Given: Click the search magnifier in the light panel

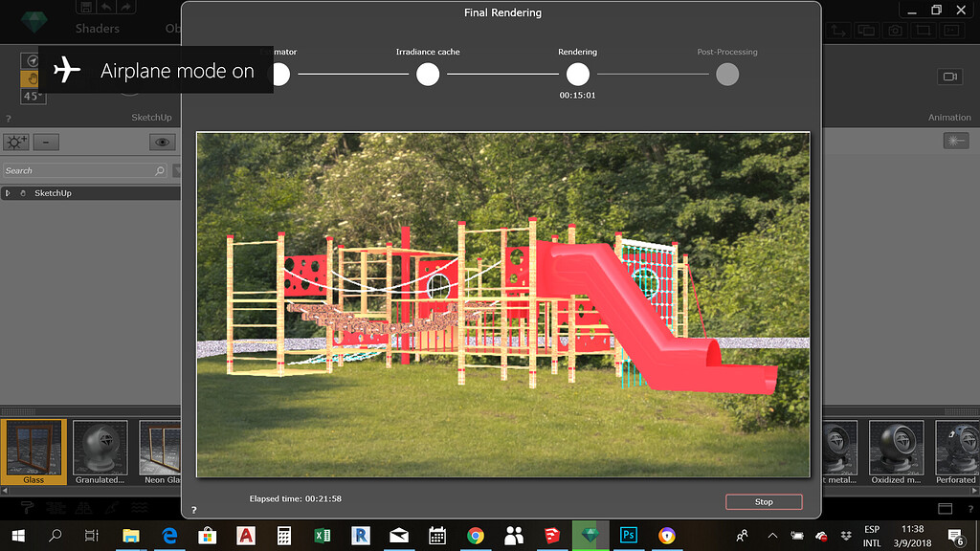Looking at the screenshot, I should tap(159, 170).
